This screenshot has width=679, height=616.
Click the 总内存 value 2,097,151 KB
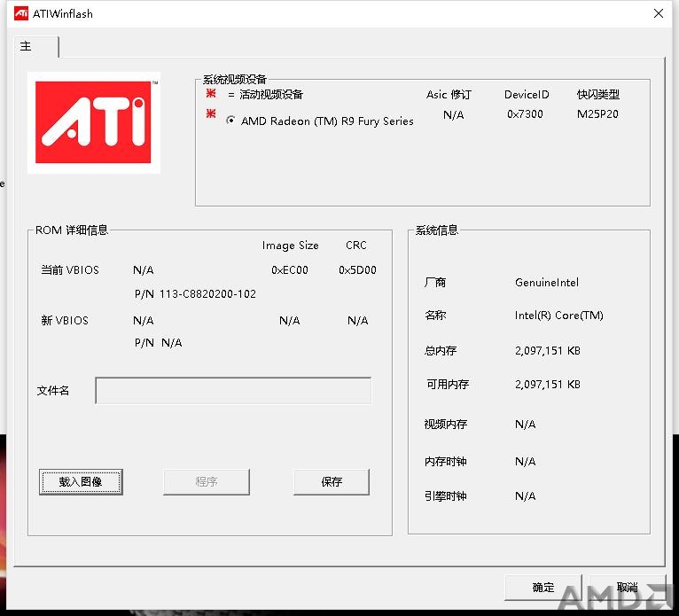click(x=548, y=351)
